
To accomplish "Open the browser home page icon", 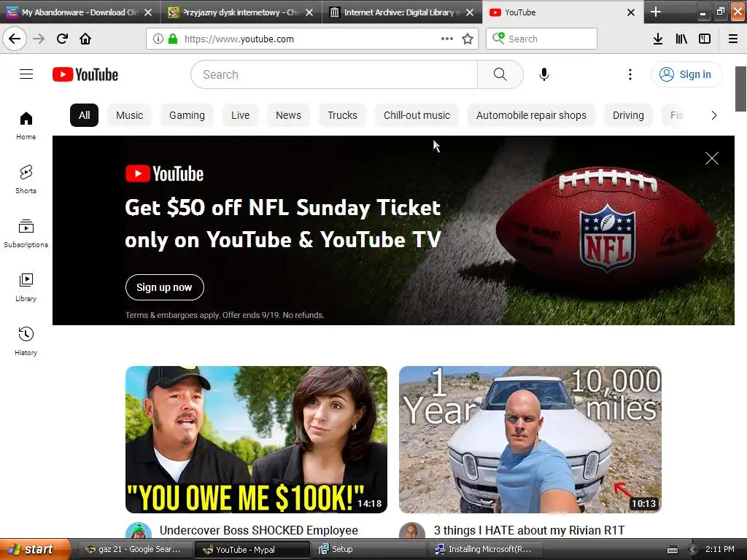I will [85, 39].
